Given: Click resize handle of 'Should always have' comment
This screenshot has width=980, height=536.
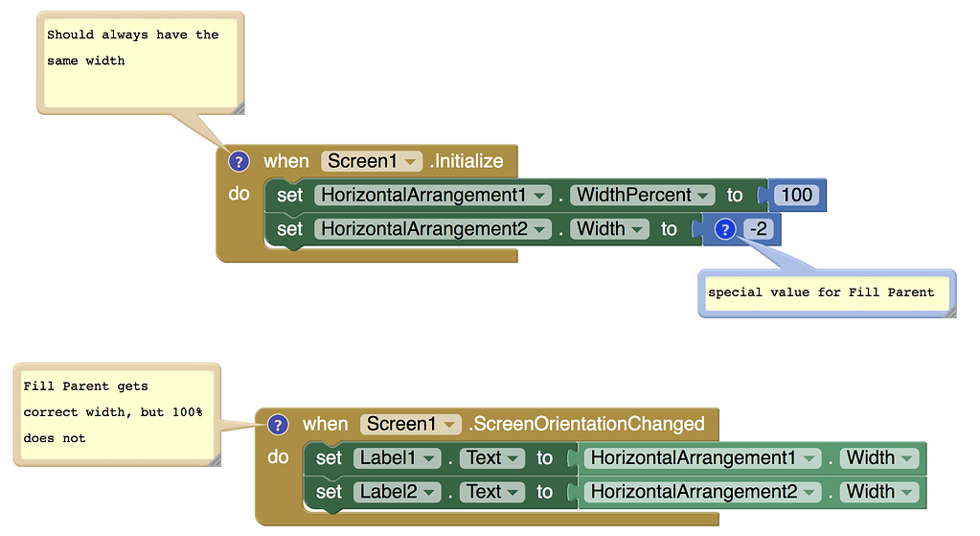Looking at the screenshot, I should coord(237,105).
